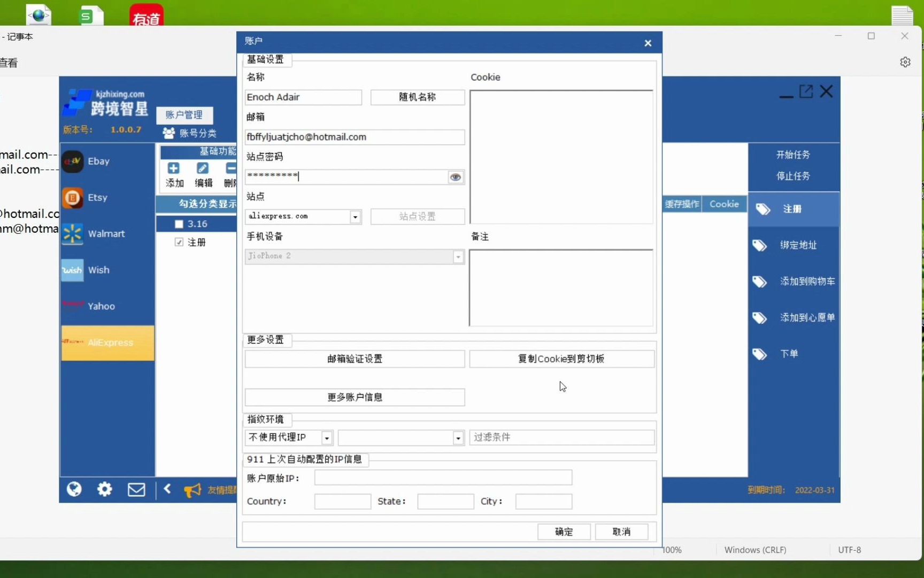924x578 pixels.
Task: Click the UTF-8 status entry
Action: pos(849,550)
